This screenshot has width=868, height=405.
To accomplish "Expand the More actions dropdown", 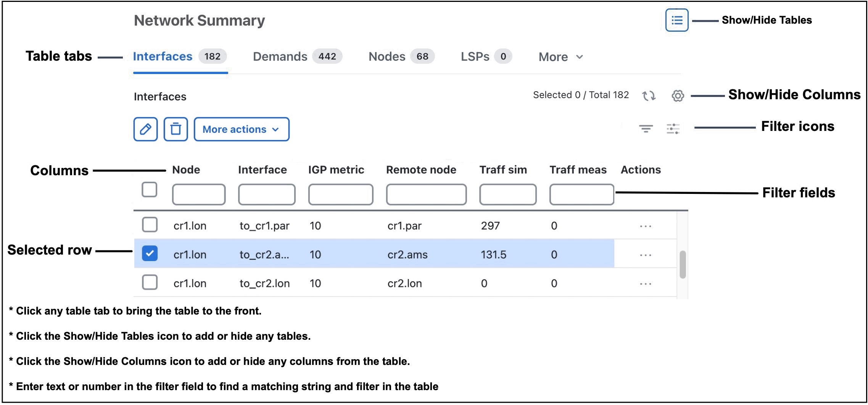I will pyautogui.click(x=242, y=129).
